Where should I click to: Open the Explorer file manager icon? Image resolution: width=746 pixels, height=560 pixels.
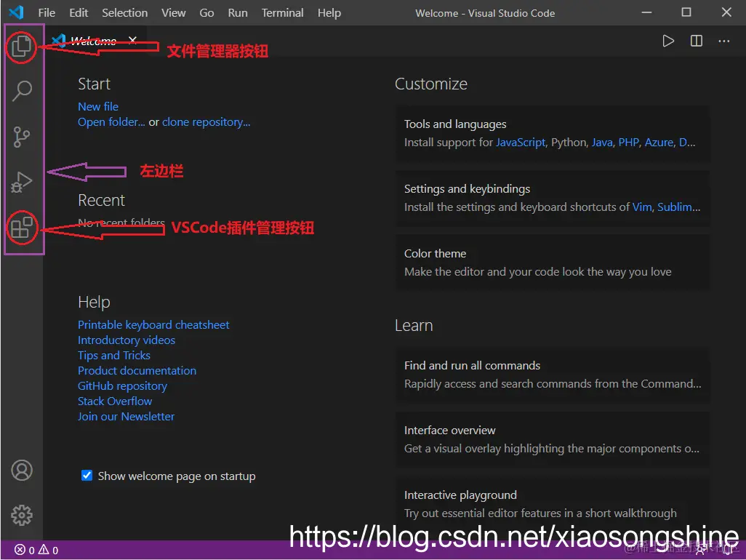click(x=21, y=47)
